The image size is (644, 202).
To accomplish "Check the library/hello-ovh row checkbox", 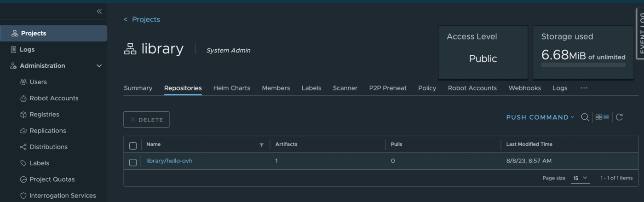I will pos(133,162).
